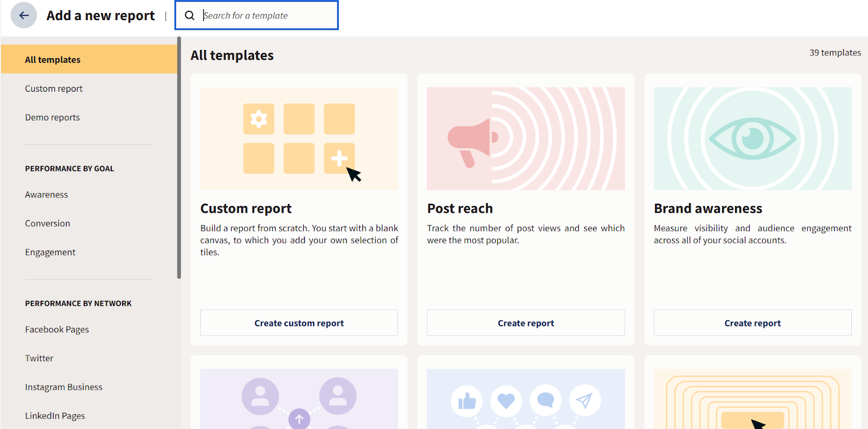
Task: Click the people-network illustration in second row
Action: 299,399
